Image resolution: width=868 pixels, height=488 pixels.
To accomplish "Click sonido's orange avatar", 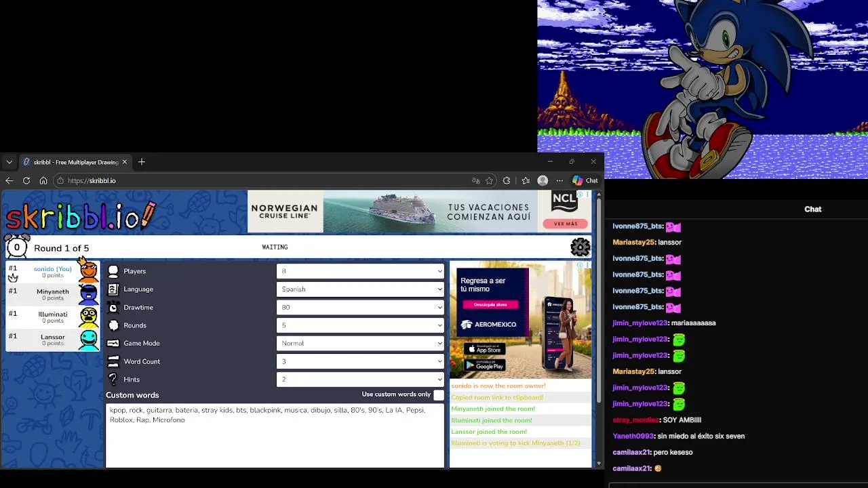I will click(88, 270).
